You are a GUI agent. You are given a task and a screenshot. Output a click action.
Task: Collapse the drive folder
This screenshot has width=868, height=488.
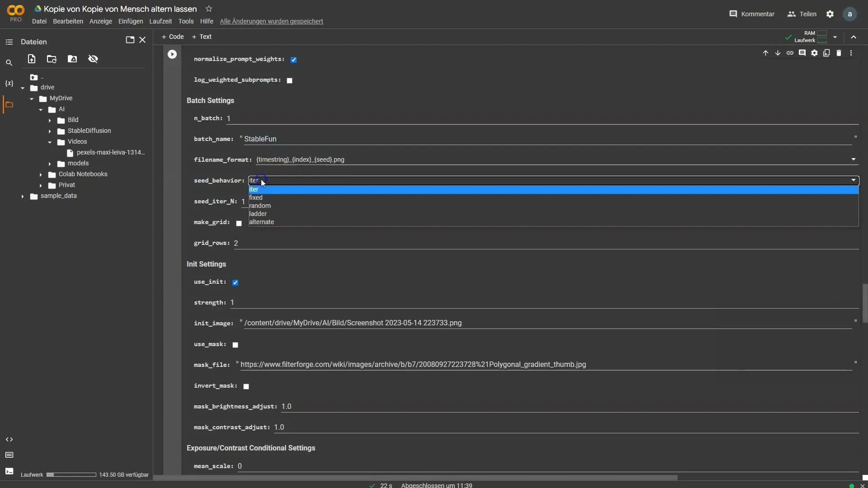point(23,88)
